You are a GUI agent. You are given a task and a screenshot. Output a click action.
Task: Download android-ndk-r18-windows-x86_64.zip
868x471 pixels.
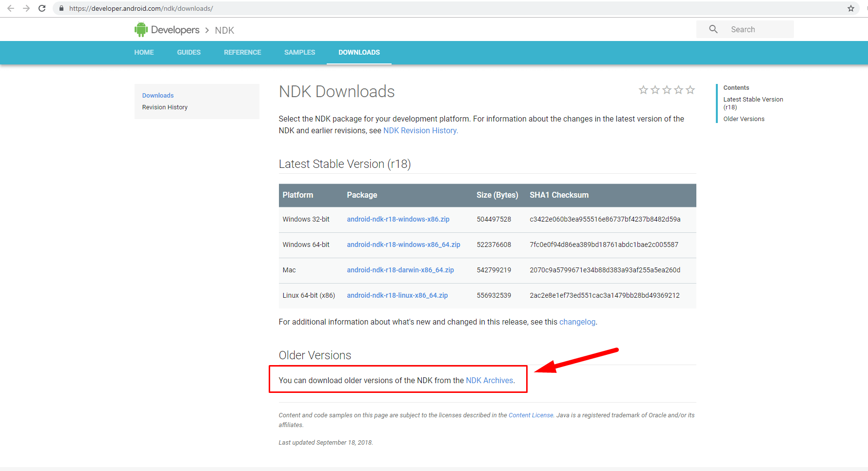[x=403, y=245]
